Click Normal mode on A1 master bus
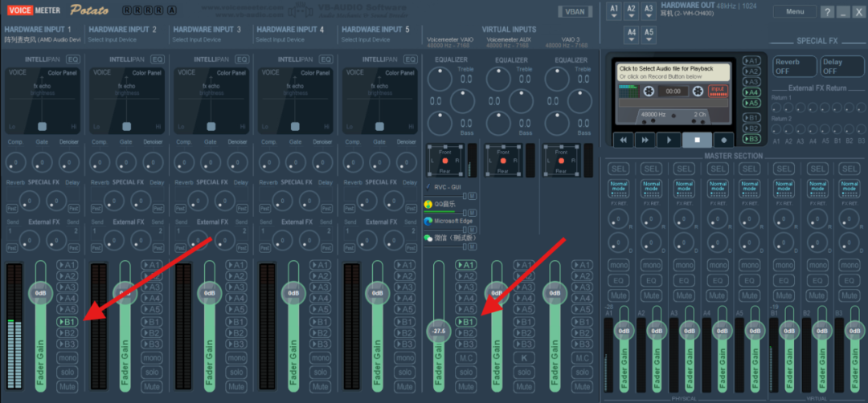The width and height of the screenshot is (868, 403). coord(618,188)
